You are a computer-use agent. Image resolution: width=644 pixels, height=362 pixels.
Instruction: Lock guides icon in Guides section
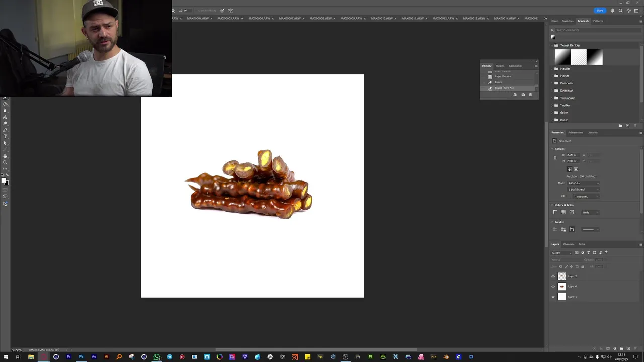563,229
